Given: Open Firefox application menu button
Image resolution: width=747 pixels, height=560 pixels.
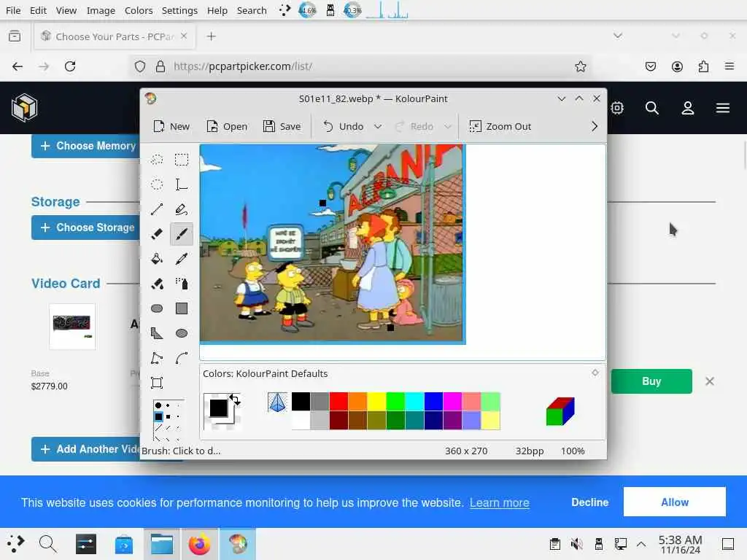Looking at the screenshot, I should (729, 66).
